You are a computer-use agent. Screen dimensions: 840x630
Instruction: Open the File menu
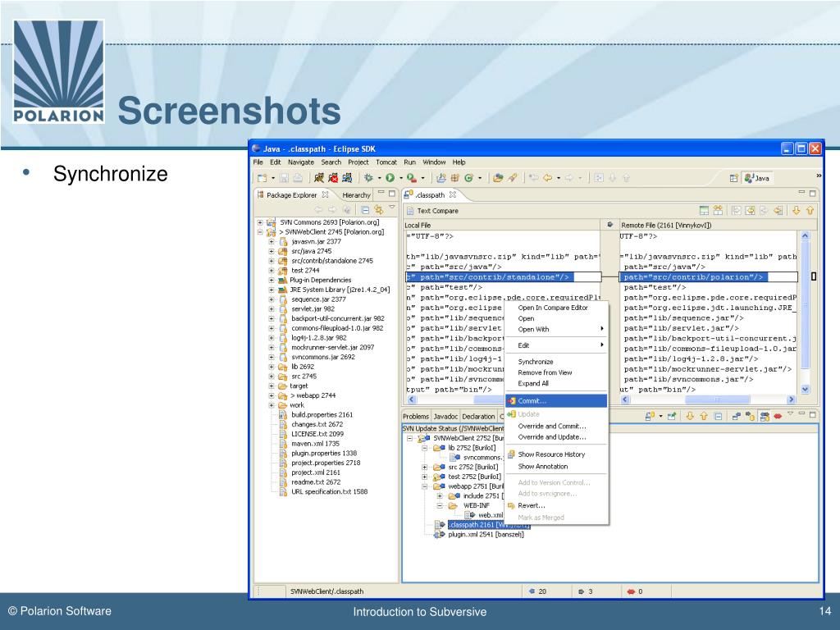(258, 162)
